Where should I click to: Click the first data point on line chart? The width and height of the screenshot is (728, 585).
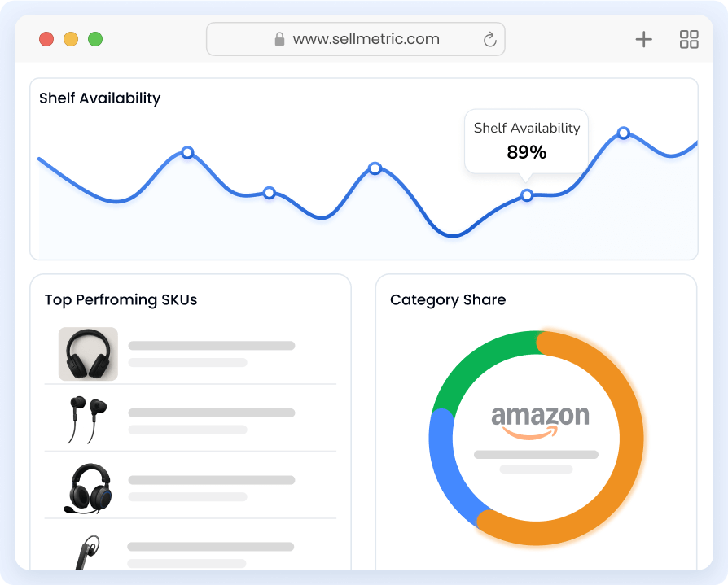point(187,152)
